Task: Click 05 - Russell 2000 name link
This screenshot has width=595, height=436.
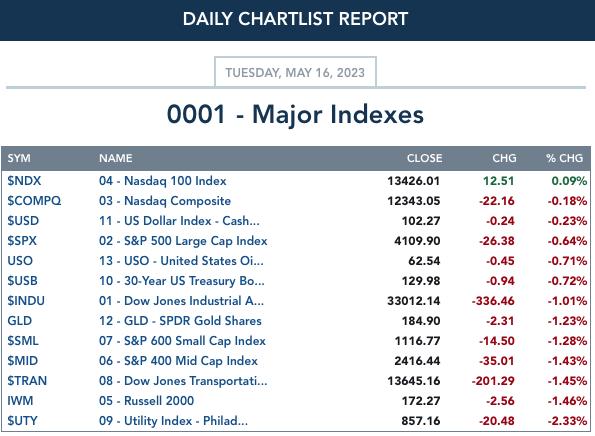Action: click(x=146, y=401)
